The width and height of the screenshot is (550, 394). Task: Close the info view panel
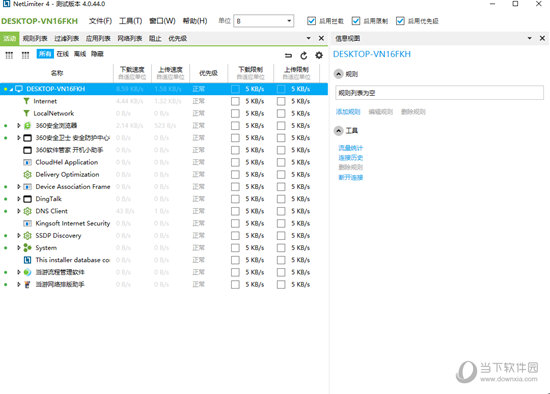542,38
